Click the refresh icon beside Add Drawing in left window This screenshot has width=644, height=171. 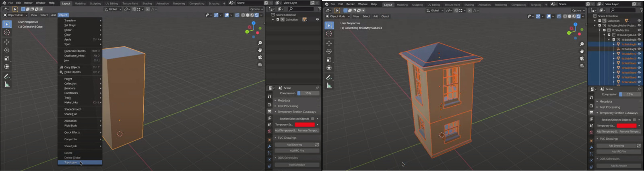coord(317,144)
